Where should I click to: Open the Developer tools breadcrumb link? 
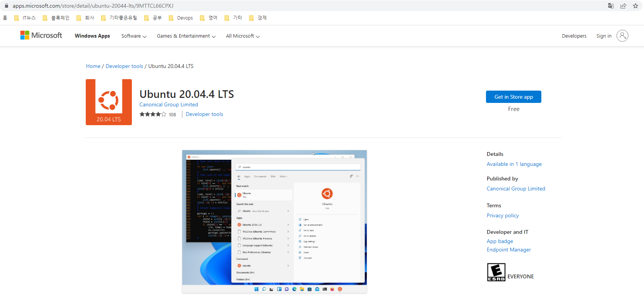tap(124, 66)
